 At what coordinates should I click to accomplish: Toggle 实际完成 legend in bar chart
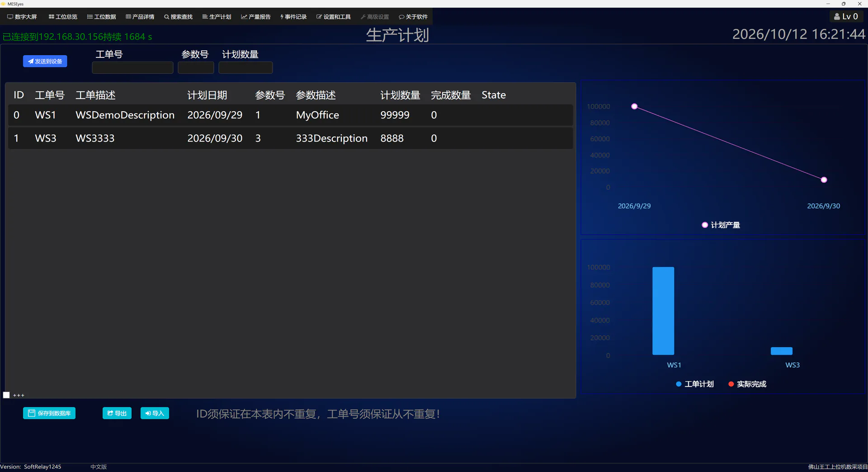[747, 384]
